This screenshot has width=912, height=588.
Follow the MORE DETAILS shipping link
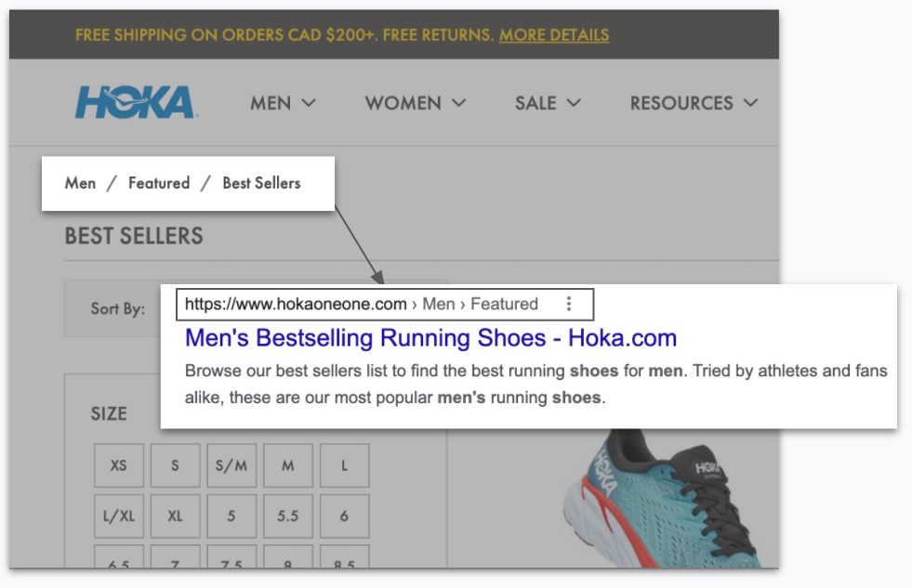point(554,35)
